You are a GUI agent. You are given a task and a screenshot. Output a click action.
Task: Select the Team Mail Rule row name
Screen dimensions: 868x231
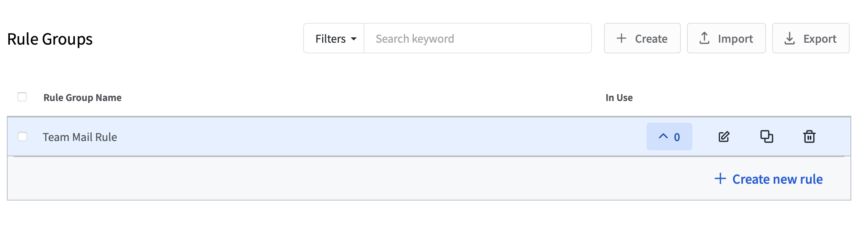point(80,137)
